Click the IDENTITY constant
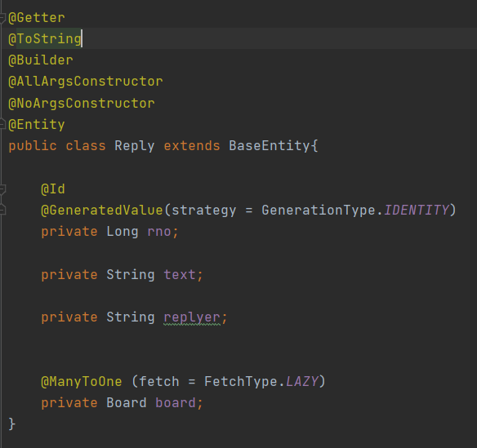Screen dimensions: 477x448 point(417,210)
